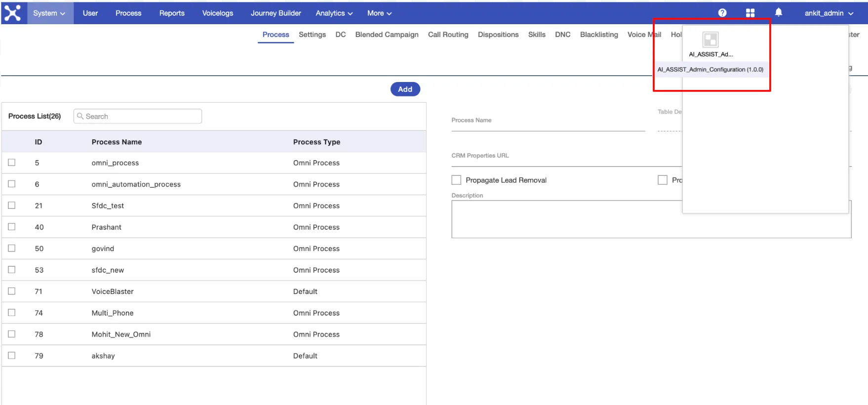Check the sfdc_new row checkbox

pyautogui.click(x=12, y=270)
